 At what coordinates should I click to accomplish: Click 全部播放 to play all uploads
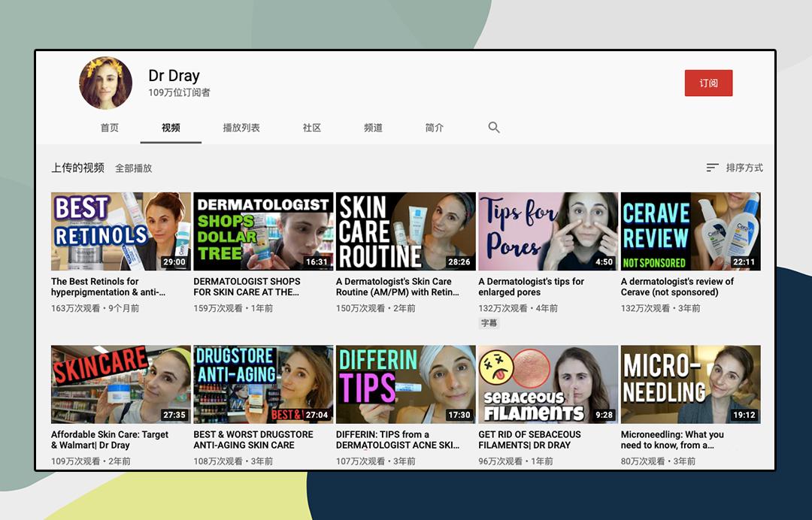click(x=134, y=168)
